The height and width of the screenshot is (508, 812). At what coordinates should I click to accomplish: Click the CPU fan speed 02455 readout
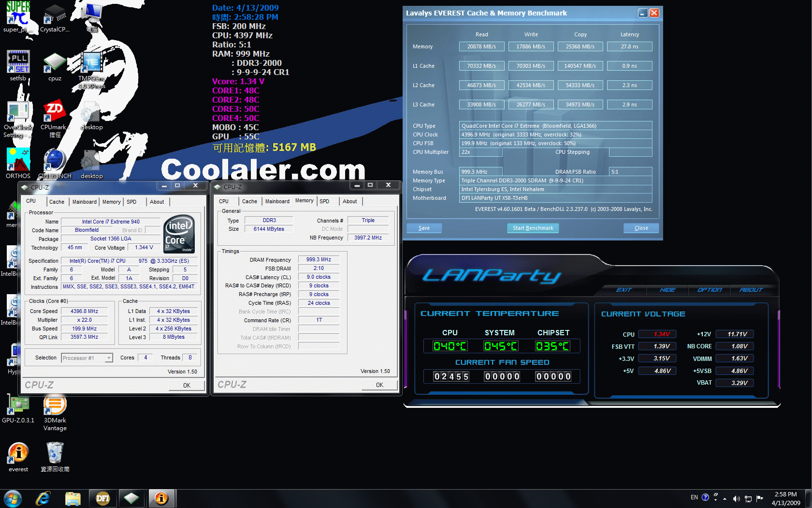click(x=451, y=376)
